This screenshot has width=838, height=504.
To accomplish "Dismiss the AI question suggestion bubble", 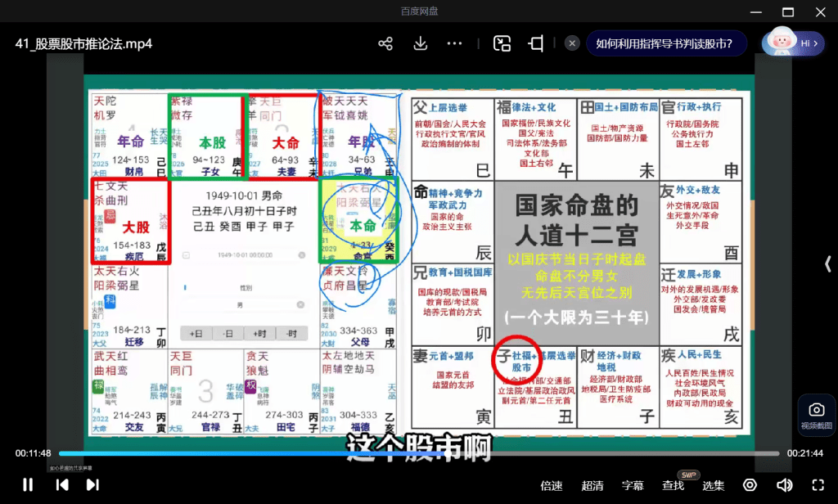I will (573, 43).
